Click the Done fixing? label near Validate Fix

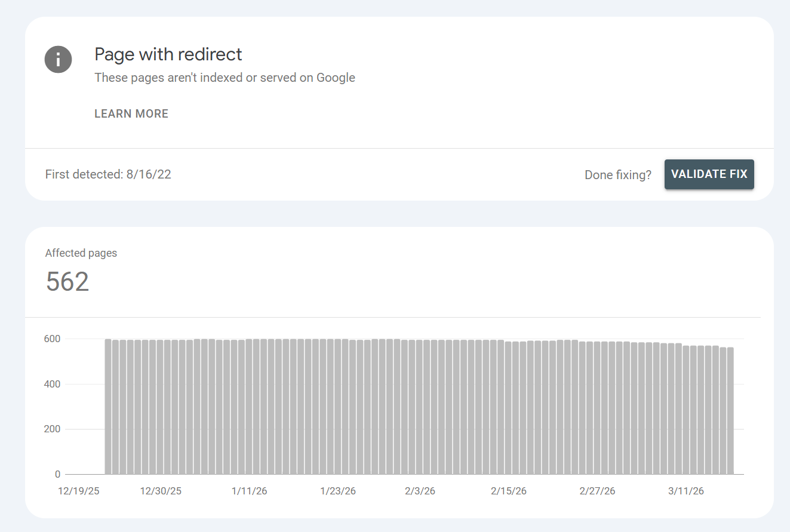[x=618, y=174]
